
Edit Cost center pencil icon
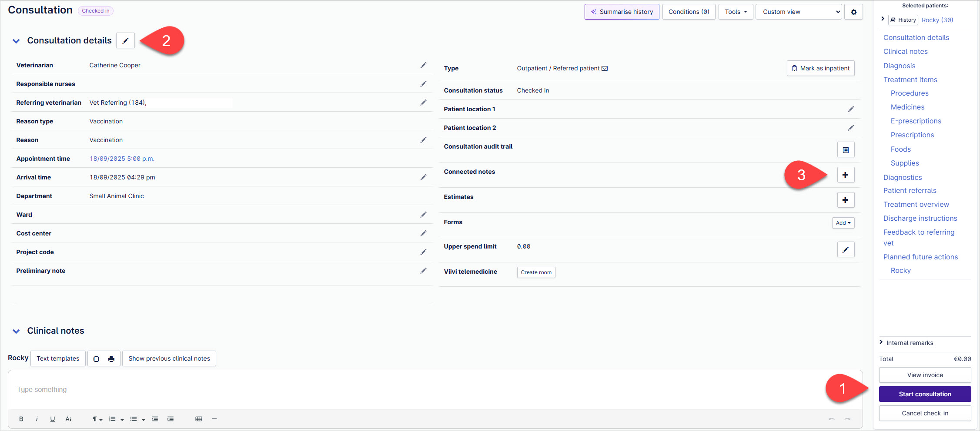click(x=423, y=233)
